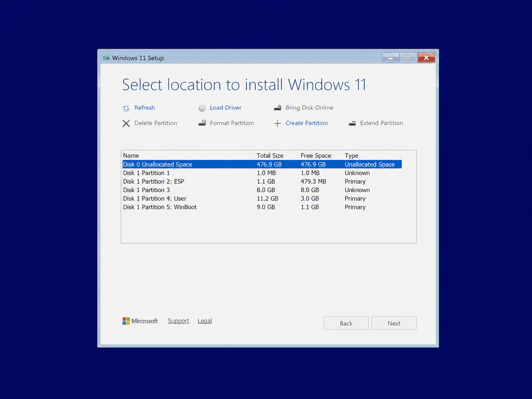Click the Load Driver disc icon
Image resolution: width=532 pixels, height=399 pixels.
click(202, 108)
